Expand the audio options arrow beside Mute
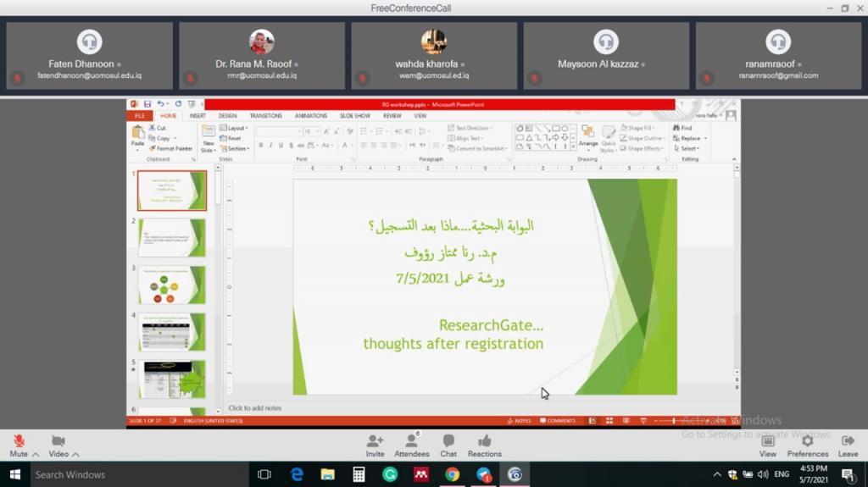This screenshot has height=487, width=868. pyautogui.click(x=36, y=455)
